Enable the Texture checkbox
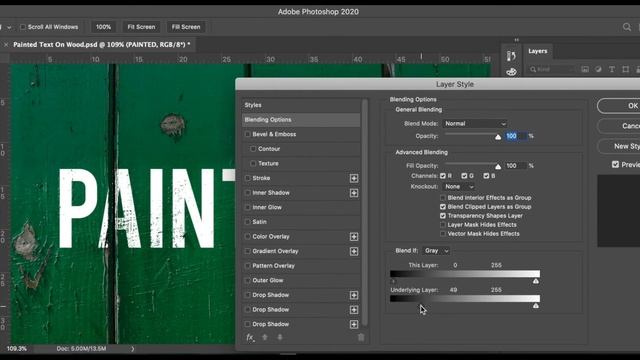The image size is (640, 360). pyautogui.click(x=253, y=164)
